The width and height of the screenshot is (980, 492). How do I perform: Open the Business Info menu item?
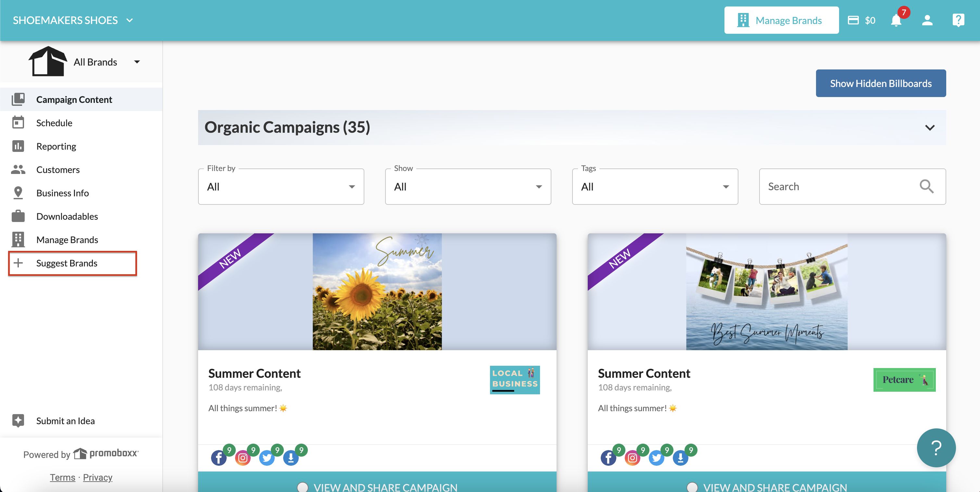(81, 193)
